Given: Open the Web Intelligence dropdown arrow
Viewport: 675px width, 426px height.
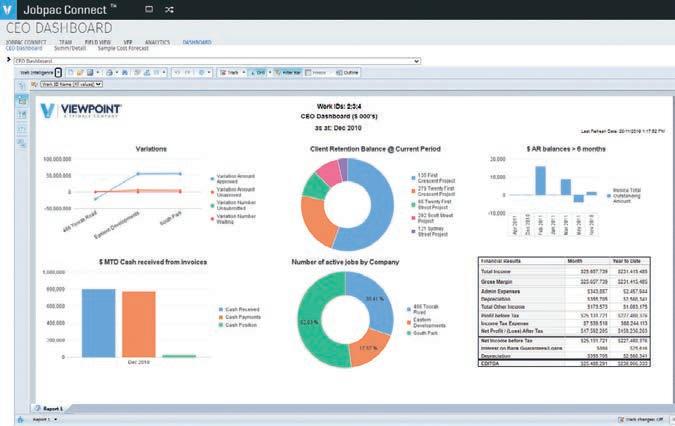Looking at the screenshot, I should [59, 73].
